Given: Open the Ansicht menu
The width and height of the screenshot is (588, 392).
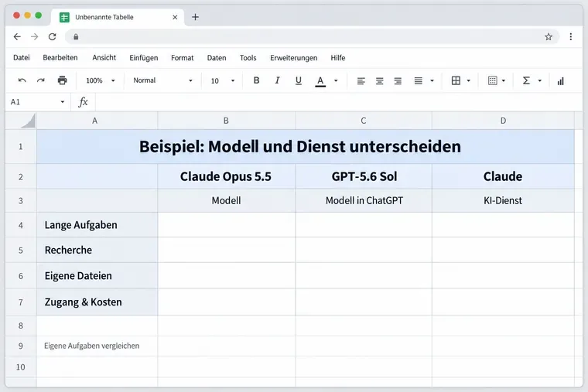Looking at the screenshot, I should (x=104, y=58).
